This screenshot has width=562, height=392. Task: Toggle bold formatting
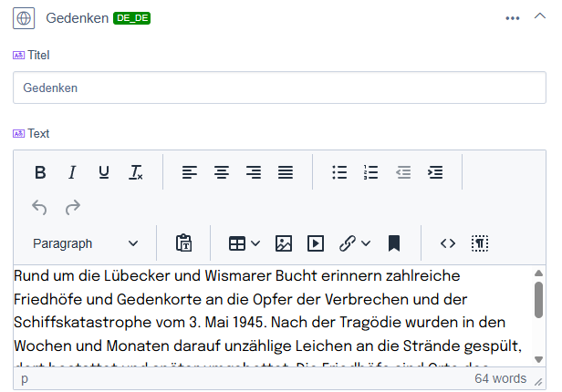tap(40, 172)
